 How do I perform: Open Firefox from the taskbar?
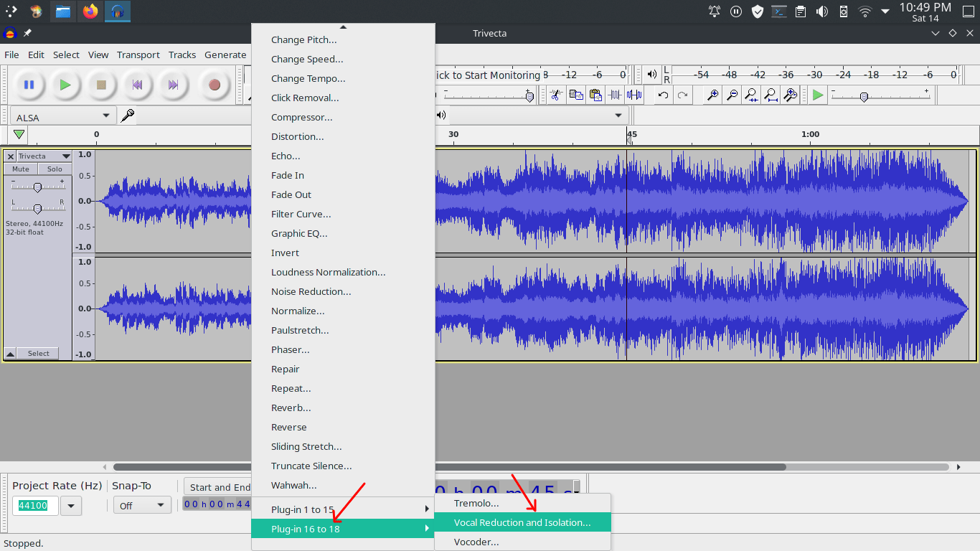point(90,11)
